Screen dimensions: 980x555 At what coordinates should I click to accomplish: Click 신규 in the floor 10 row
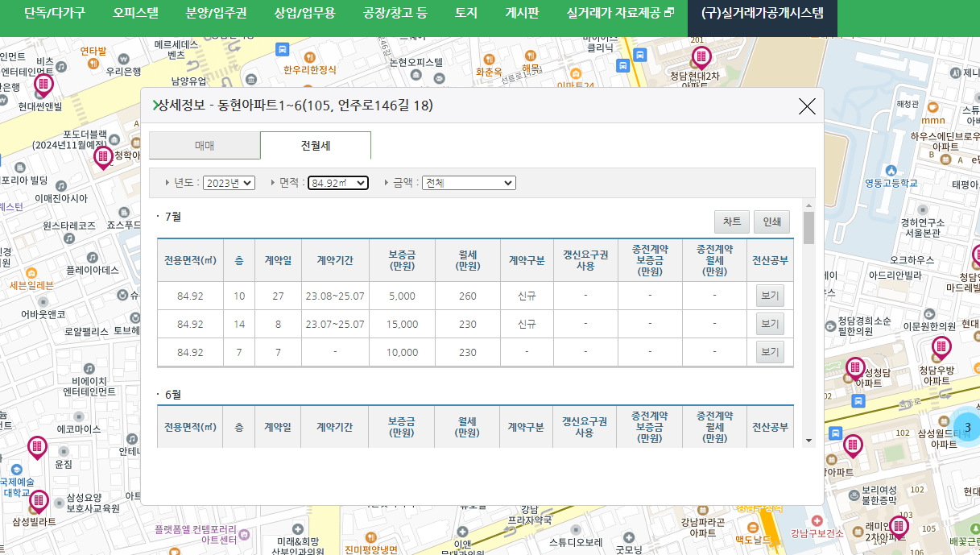coord(527,296)
